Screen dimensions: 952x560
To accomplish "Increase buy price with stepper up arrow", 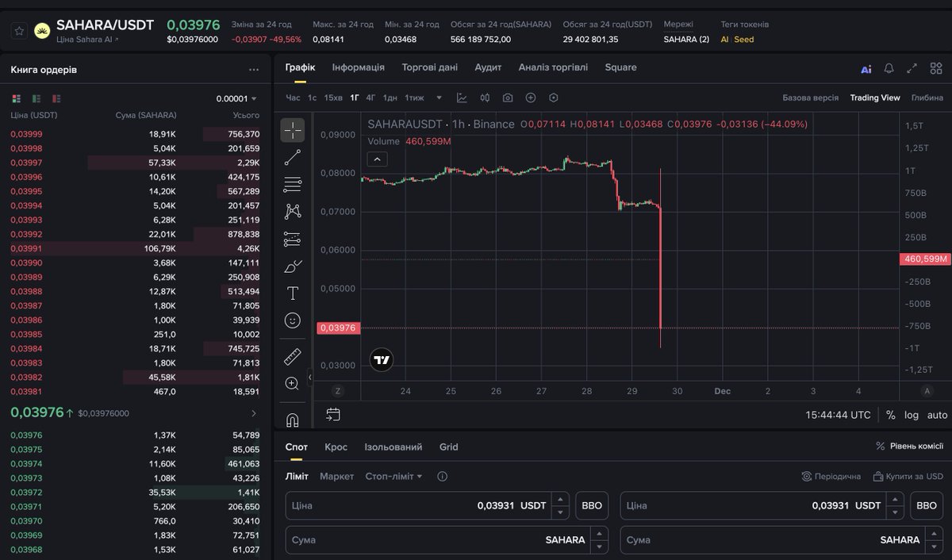I will tap(561, 500).
